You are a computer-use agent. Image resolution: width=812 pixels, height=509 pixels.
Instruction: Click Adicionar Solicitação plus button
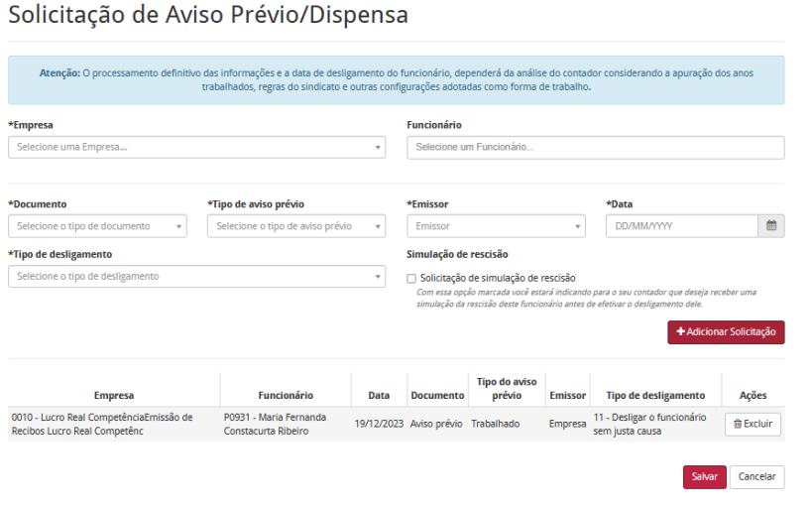click(726, 331)
